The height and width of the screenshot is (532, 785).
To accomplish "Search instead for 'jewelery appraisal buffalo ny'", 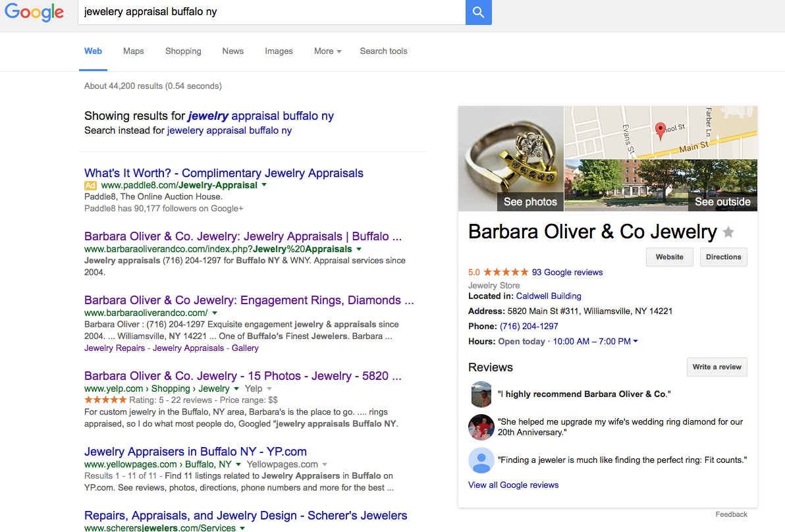I will point(229,130).
